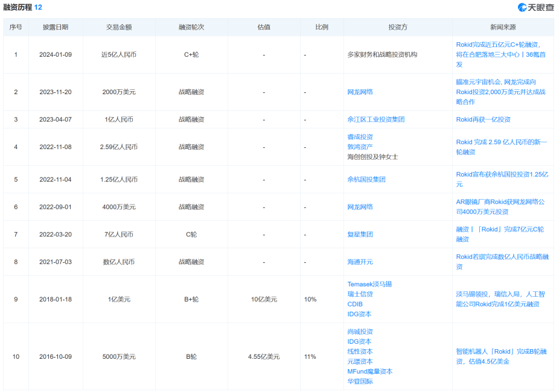Screen dimensions: 559x392
Task: Select the round cell C轮
Action: coord(191,234)
